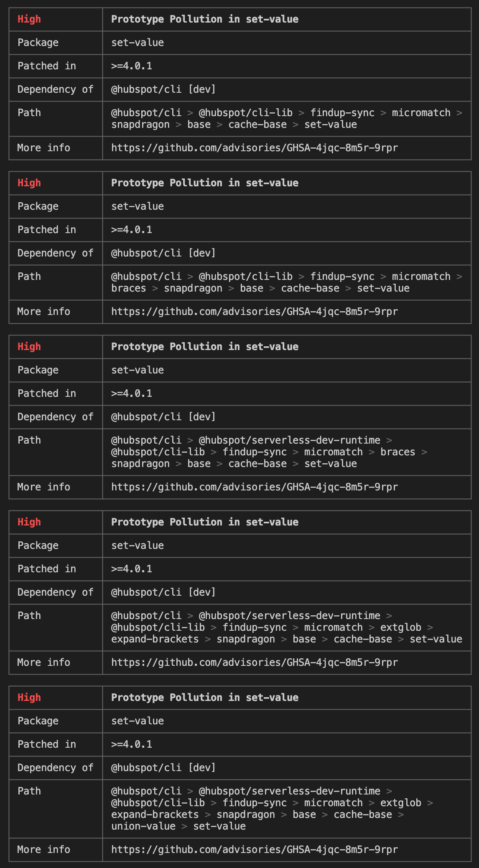
Task: Click the @hubspot/serverless-dev-runtime in the third table's path
Action: [x=290, y=440]
